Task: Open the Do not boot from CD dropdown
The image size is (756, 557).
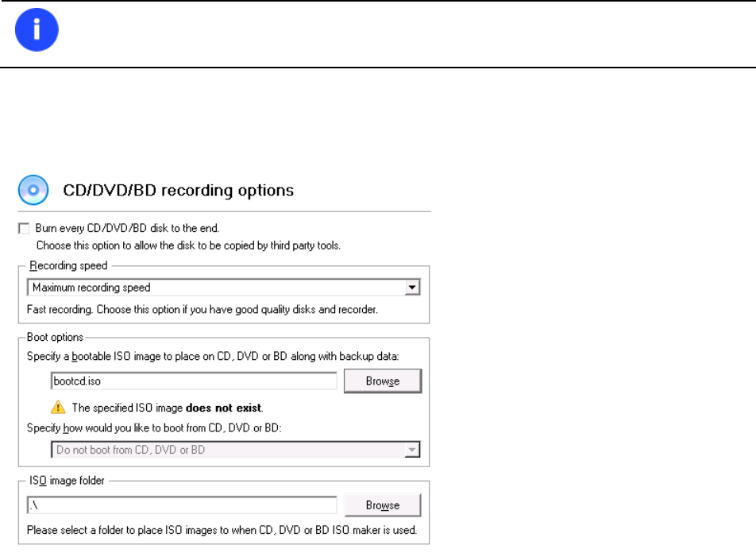Action: coord(235,450)
